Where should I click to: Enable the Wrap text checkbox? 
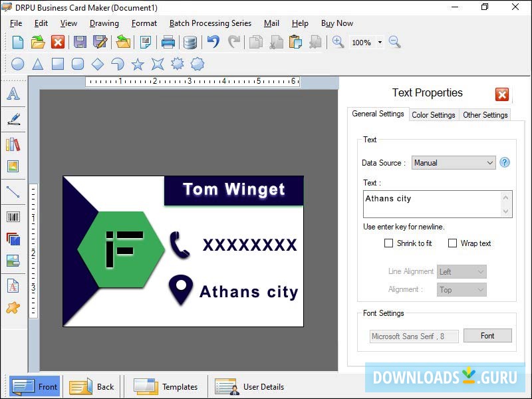(x=452, y=243)
